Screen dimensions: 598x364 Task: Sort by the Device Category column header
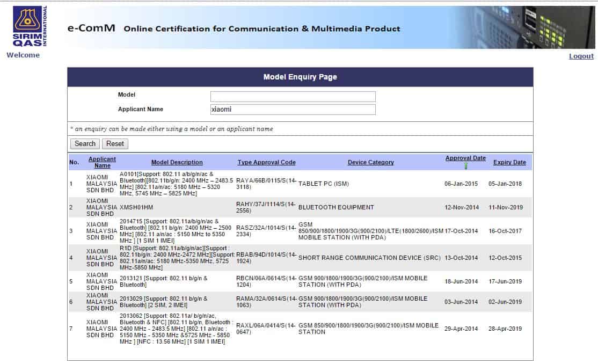(370, 162)
